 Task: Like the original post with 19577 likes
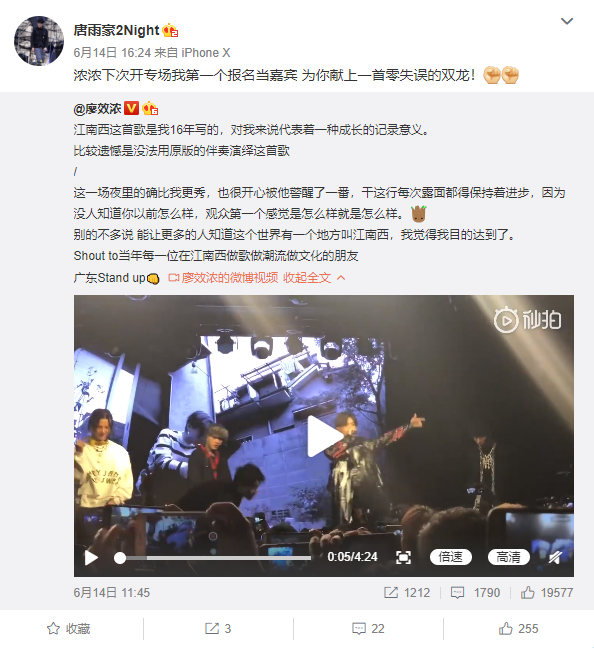pos(547,593)
